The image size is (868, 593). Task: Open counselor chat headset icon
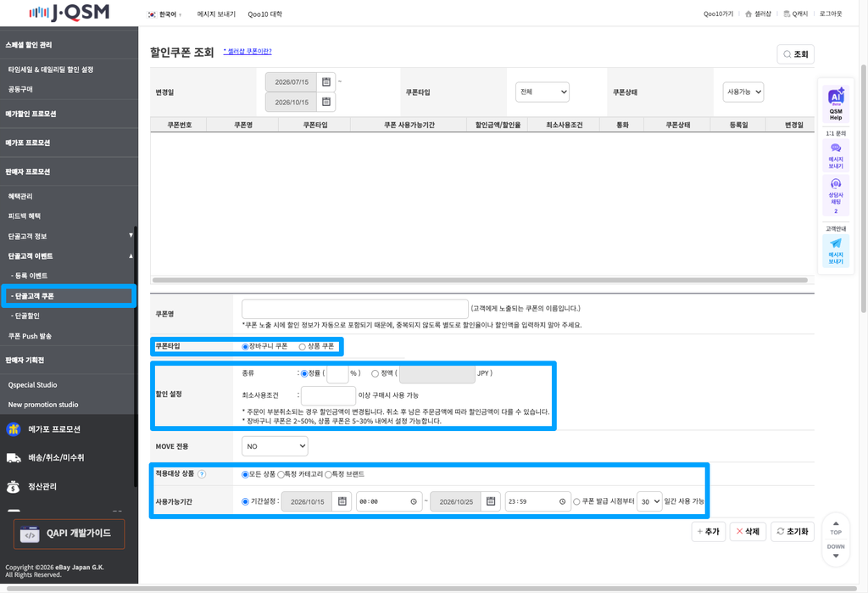point(836,195)
